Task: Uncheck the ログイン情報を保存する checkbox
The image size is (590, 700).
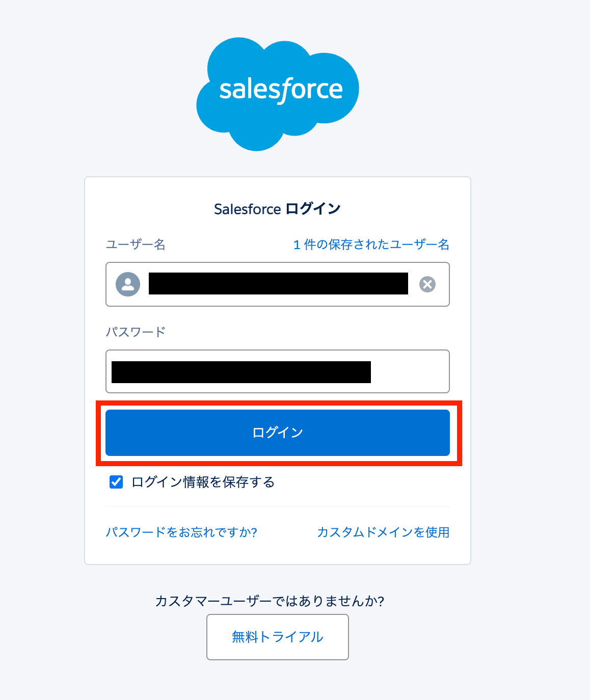Action: click(x=116, y=482)
